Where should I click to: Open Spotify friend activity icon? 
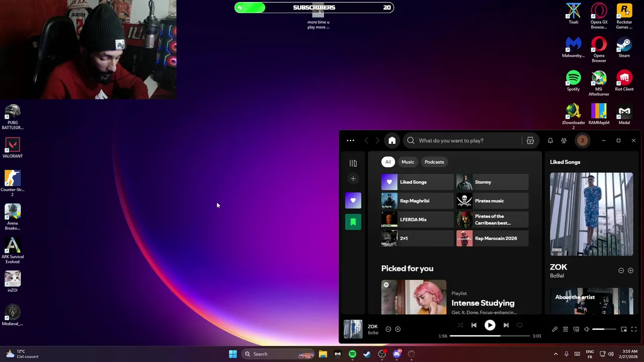pyautogui.click(x=563, y=141)
